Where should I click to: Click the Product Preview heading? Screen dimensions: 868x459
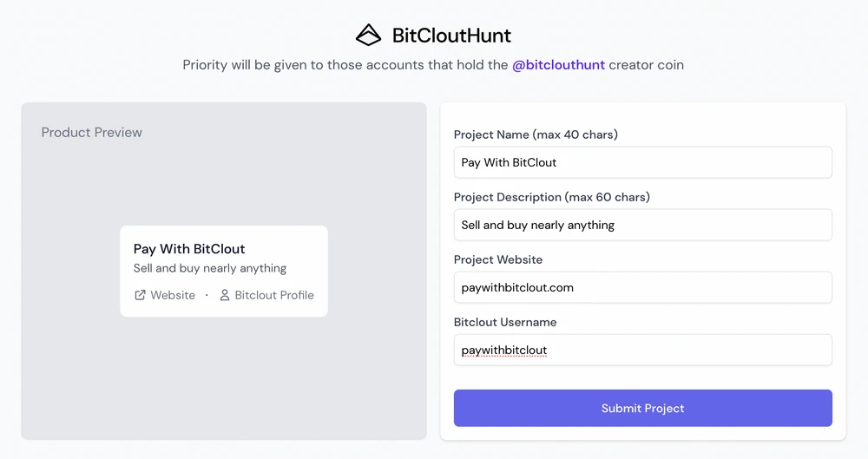coord(92,133)
